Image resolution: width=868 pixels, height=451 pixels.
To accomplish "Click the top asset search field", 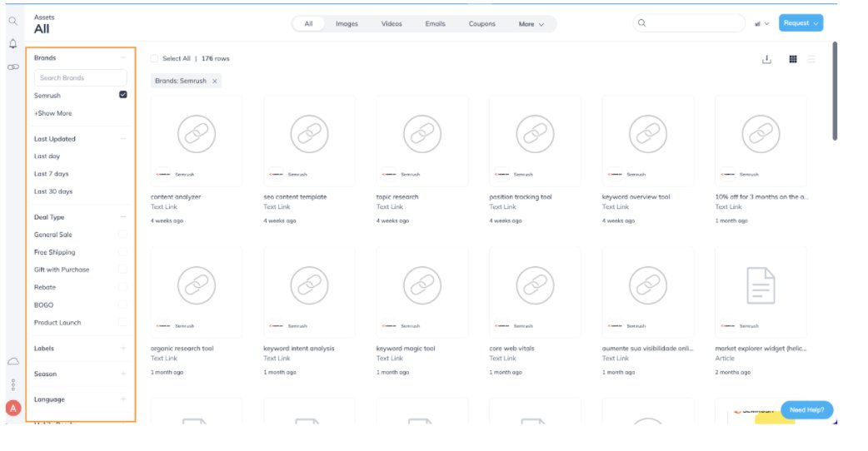I will click(x=689, y=23).
